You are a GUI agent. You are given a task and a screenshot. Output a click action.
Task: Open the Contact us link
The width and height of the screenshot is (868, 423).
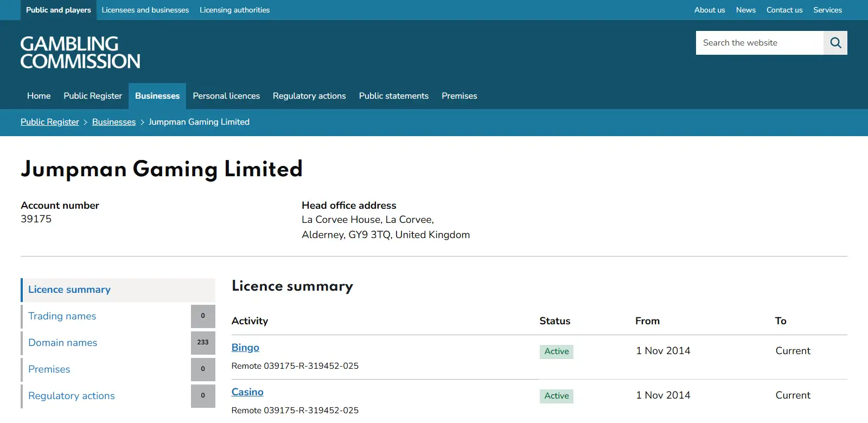(x=784, y=10)
